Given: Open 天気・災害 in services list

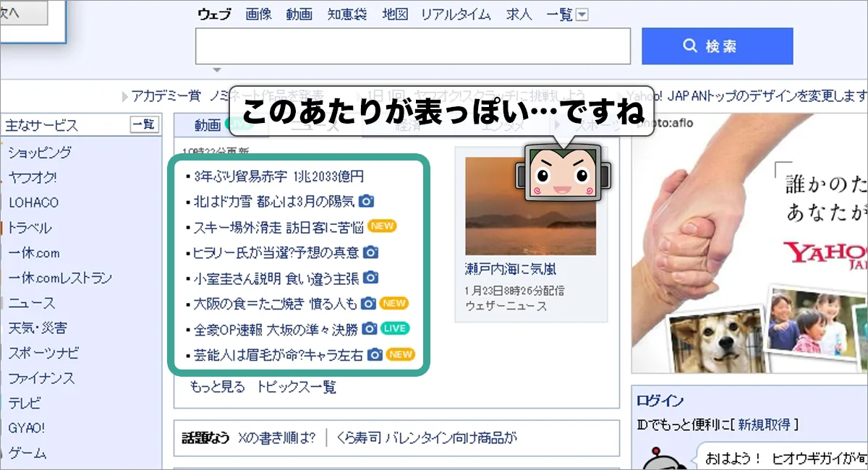Looking at the screenshot, I should 38,328.
